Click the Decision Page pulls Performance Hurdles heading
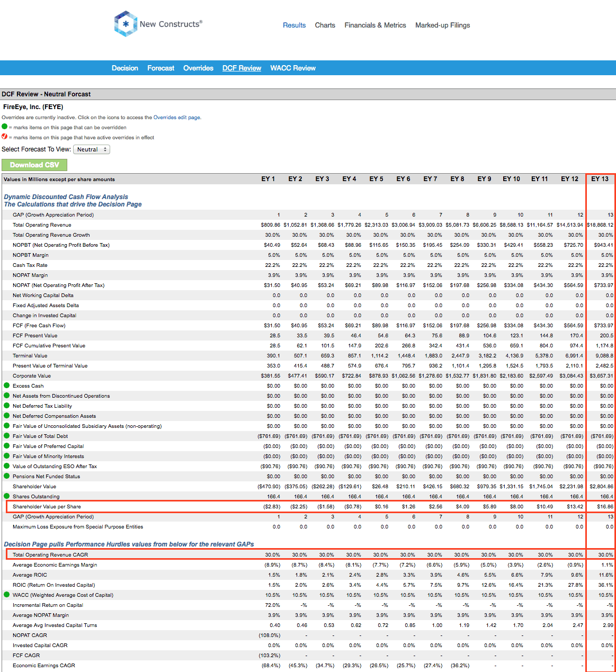This screenshot has height=672, width=616. pyautogui.click(x=129, y=544)
